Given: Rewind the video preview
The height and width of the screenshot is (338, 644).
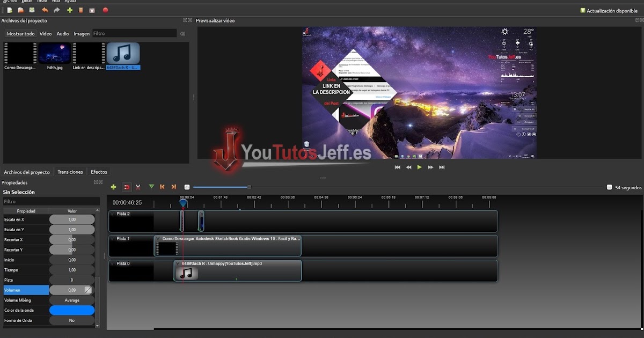Looking at the screenshot, I should coord(408,167).
